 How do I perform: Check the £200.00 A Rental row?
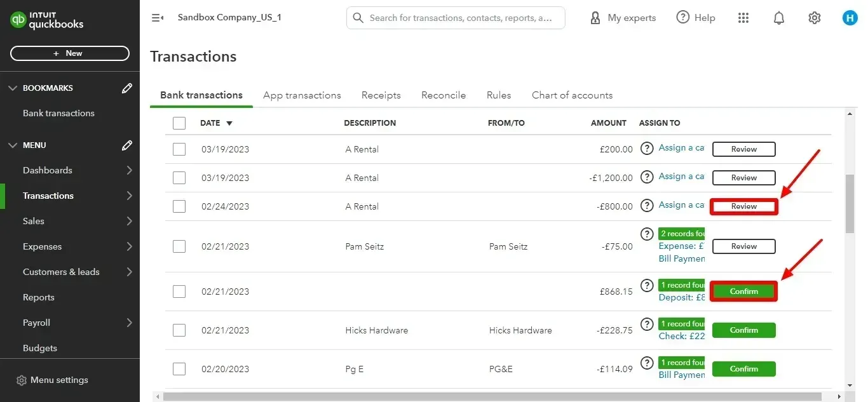point(179,149)
